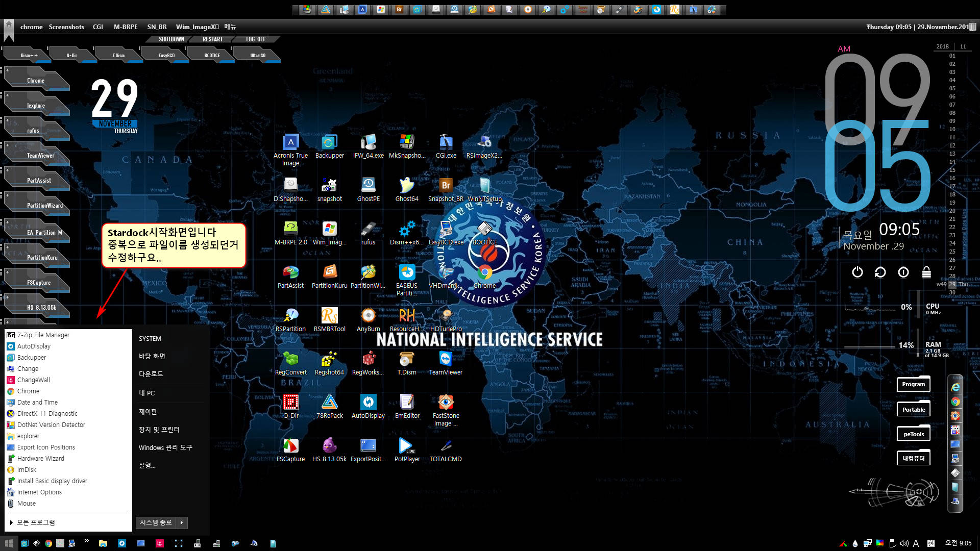Expand the Chrome sidebar tile plus
980x551 pixels.
tap(7, 70)
